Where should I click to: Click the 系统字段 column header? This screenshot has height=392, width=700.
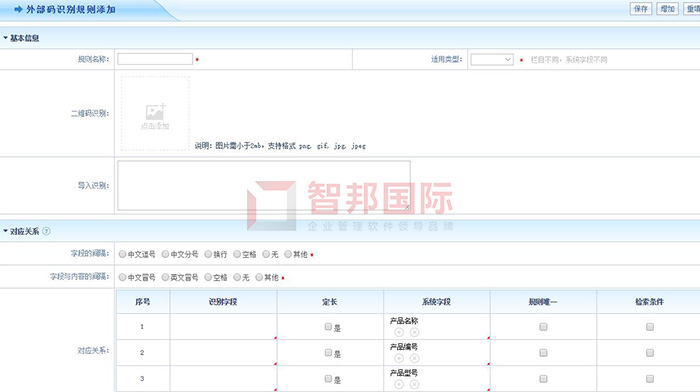click(437, 302)
